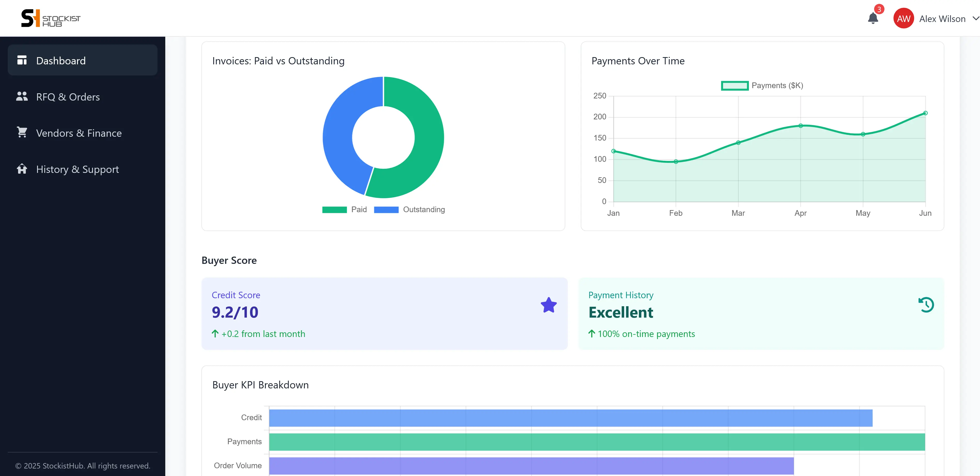This screenshot has height=476, width=980.
Task: Toggle the Outstanding legend swatch
Action: tap(386, 209)
